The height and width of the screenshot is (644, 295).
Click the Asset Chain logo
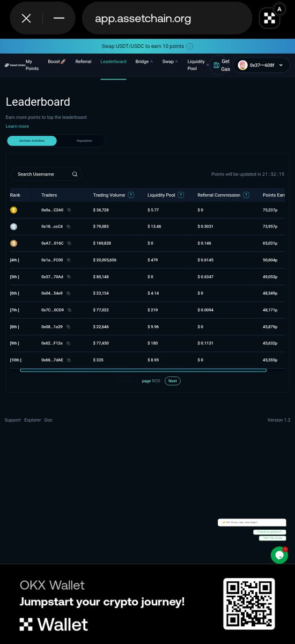click(x=15, y=65)
